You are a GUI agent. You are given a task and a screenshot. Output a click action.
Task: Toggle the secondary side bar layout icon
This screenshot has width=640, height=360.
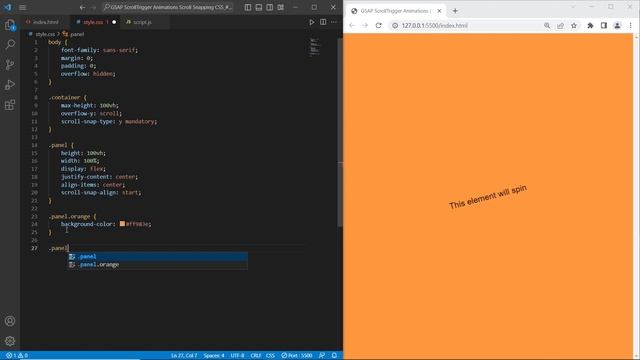click(x=270, y=7)
